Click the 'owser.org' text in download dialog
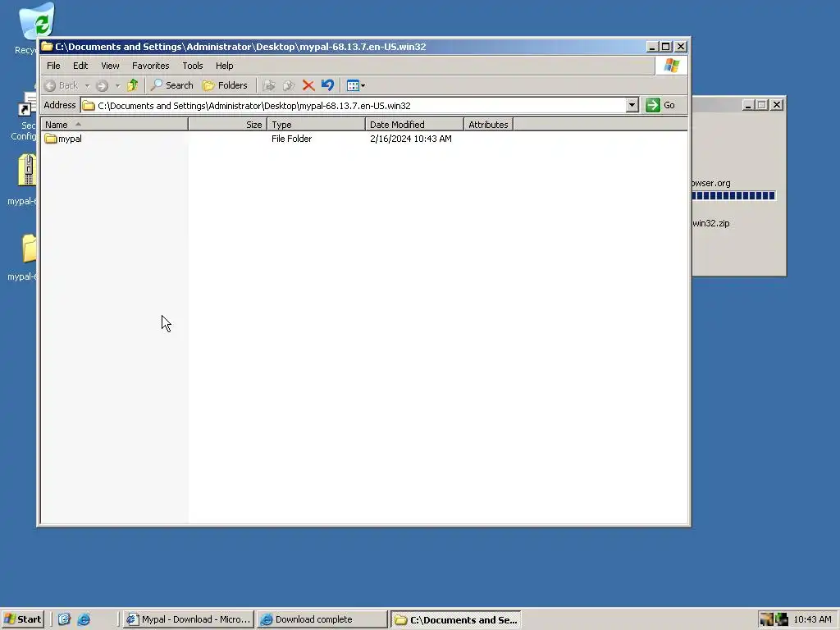 (711, 183)
